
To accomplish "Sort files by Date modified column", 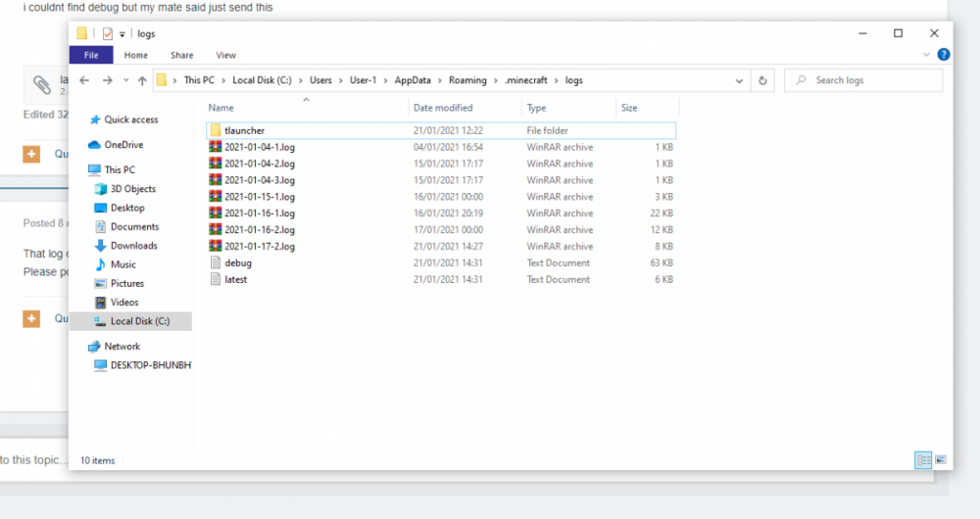I will coord(443,108).
